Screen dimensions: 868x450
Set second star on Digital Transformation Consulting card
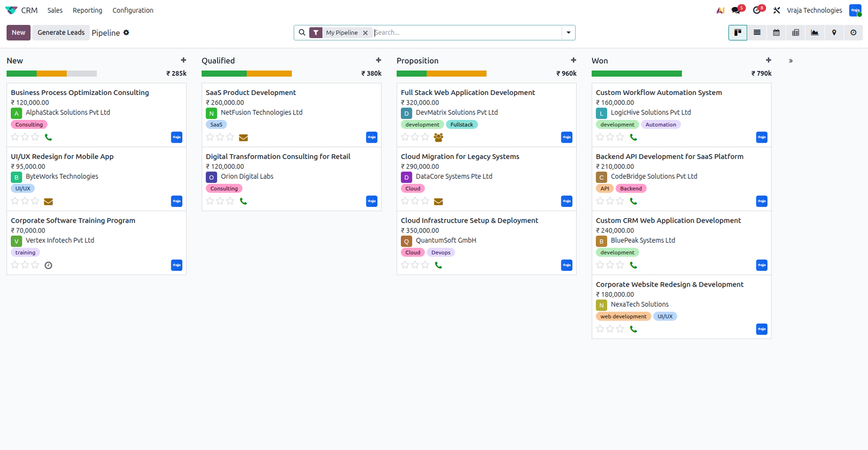(220, 201)
